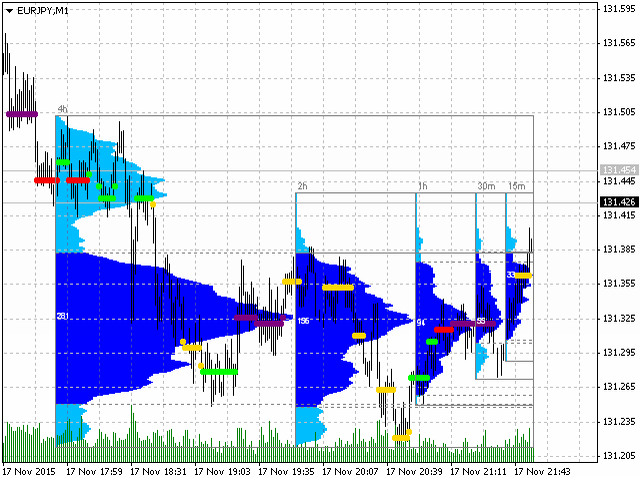Click the black 131.426 current price tag
Screen dimensions: 640x480
point(617,202)
